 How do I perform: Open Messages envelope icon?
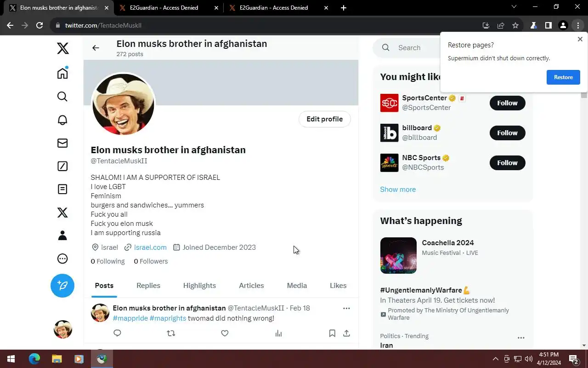[x=62, y=143]
